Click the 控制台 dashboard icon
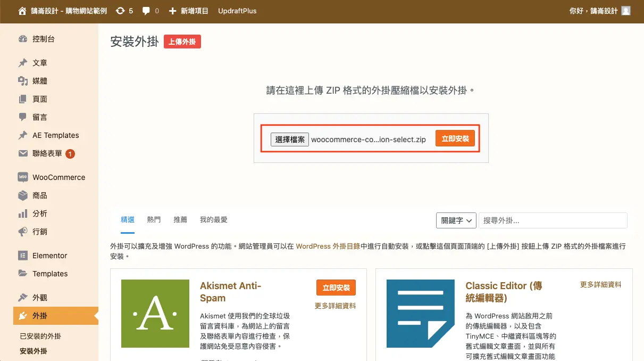The width and height of the screenshot is (644, 361). [22, 39]
